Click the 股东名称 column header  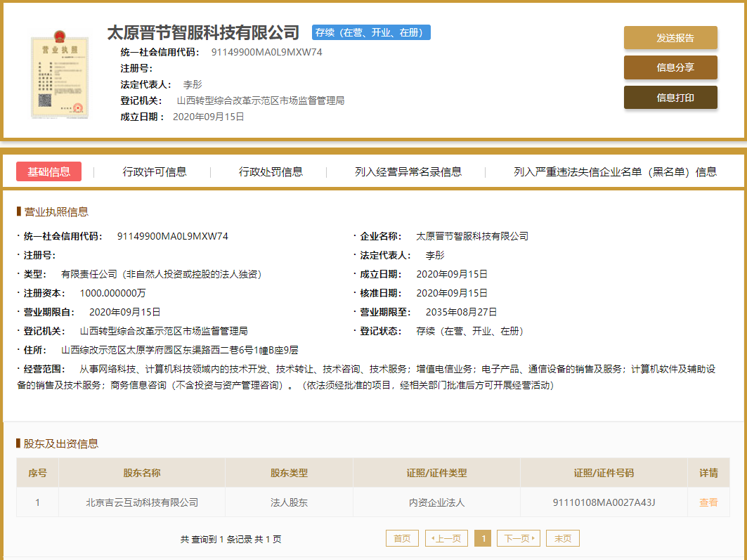click(x=142, y=473)
